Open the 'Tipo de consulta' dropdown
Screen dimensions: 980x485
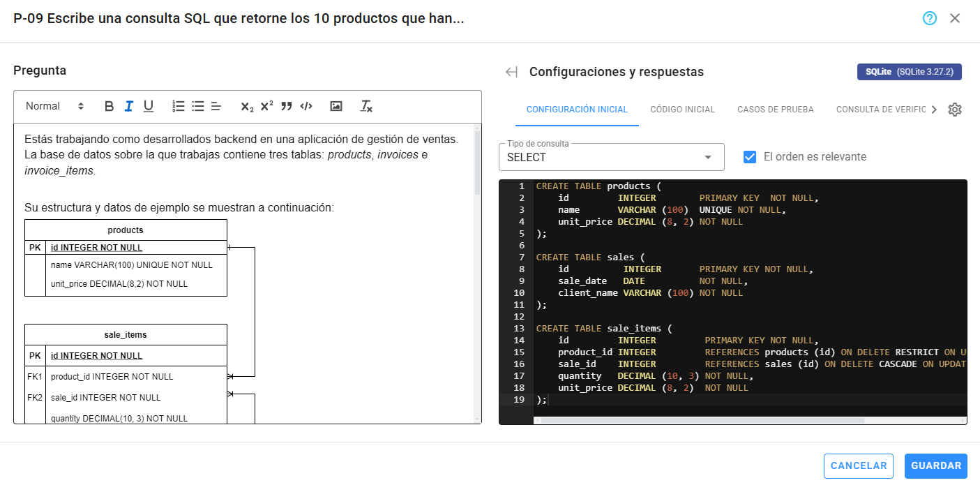[611, 157]
